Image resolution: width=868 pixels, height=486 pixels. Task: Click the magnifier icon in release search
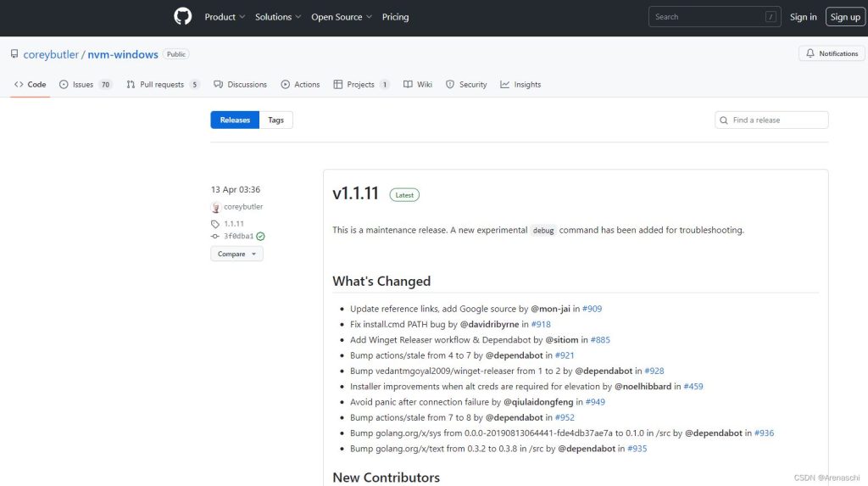[724, 120]
